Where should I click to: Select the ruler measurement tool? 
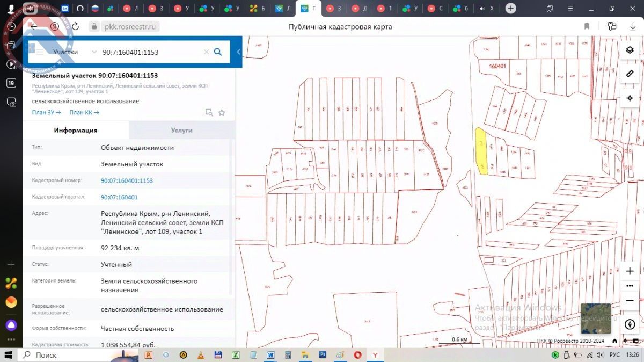(x=630, y=74)
